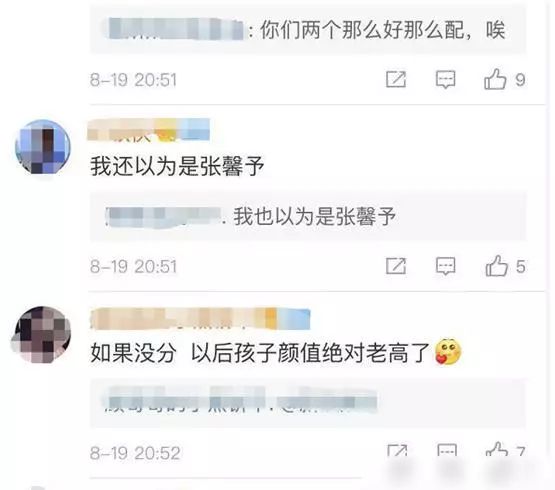Open blurred reply under 如果没分 comment
The height and width of the screenshot is (490, 555).
click(308, 403)
